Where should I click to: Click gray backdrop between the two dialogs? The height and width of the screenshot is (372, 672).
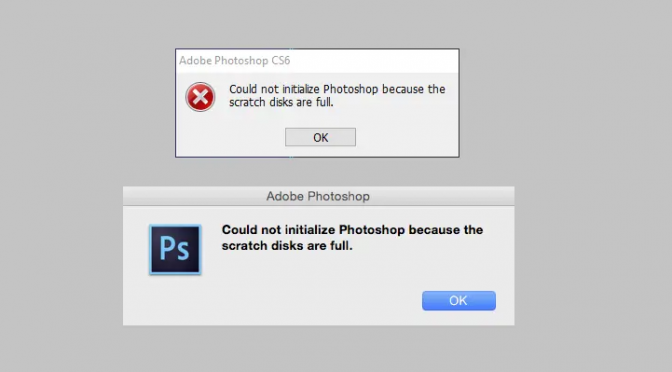tap(317, 172)
